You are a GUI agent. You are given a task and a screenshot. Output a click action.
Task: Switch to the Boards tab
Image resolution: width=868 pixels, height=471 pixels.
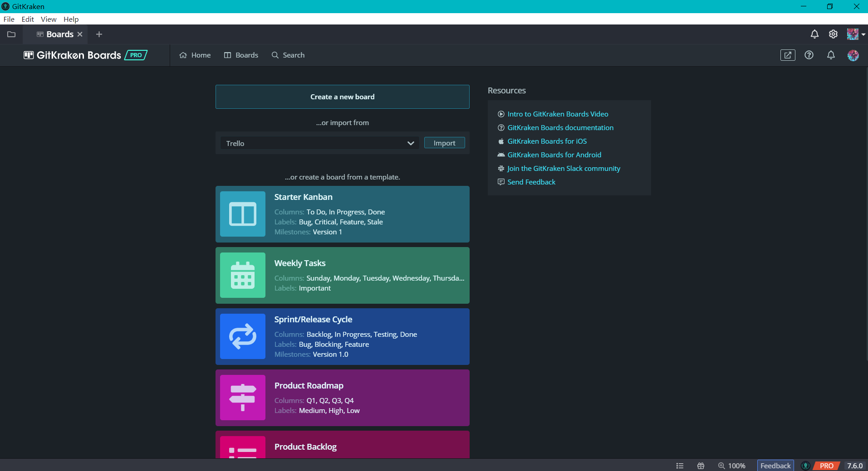[55, 34]
